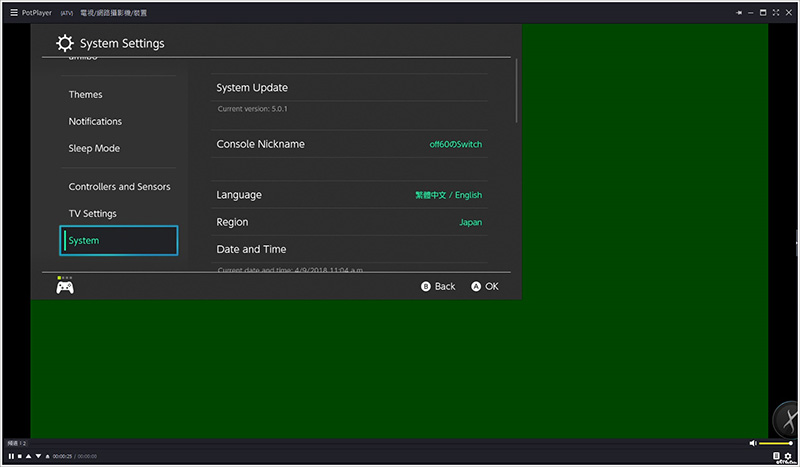Click the Language setting row
The width and height of the screenshot is (800, 467).
click(x=349, y=195)
